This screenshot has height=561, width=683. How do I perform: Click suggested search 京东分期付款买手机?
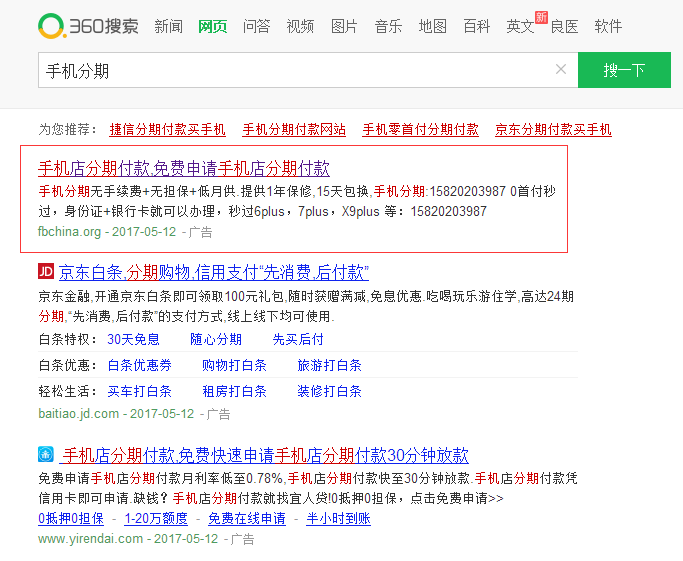click(x=553, y=130)
